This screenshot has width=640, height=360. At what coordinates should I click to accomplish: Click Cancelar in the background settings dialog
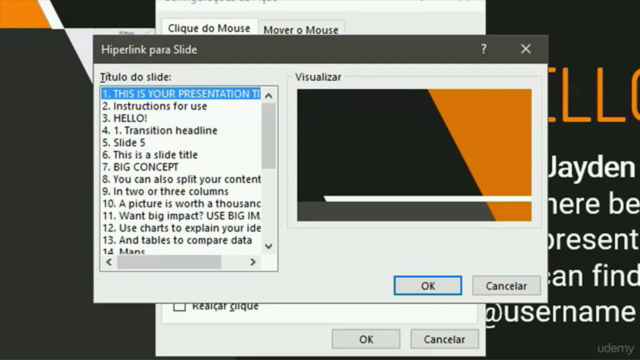(x=444, y=339)
